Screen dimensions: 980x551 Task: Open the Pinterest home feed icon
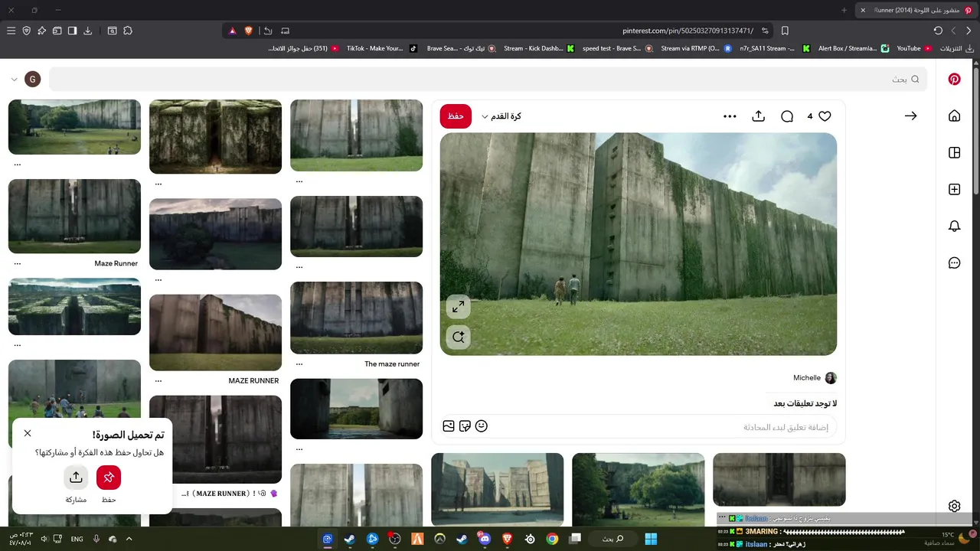click(954, 116)
